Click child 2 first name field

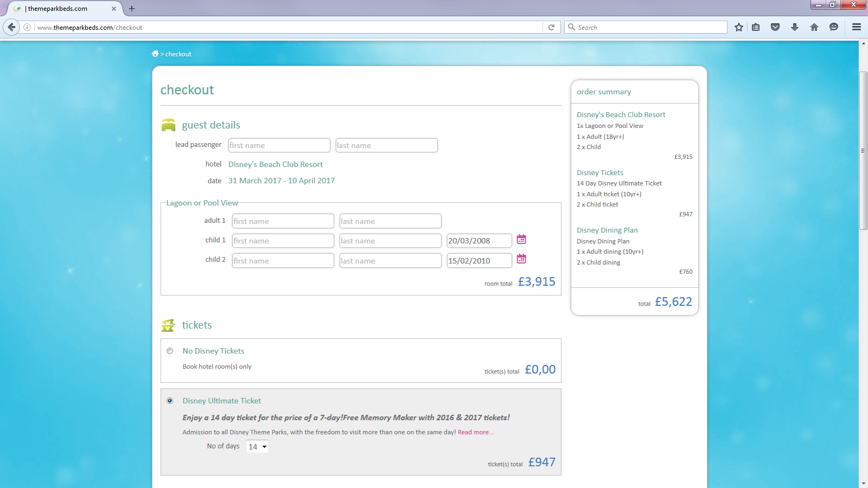[283, 261]
